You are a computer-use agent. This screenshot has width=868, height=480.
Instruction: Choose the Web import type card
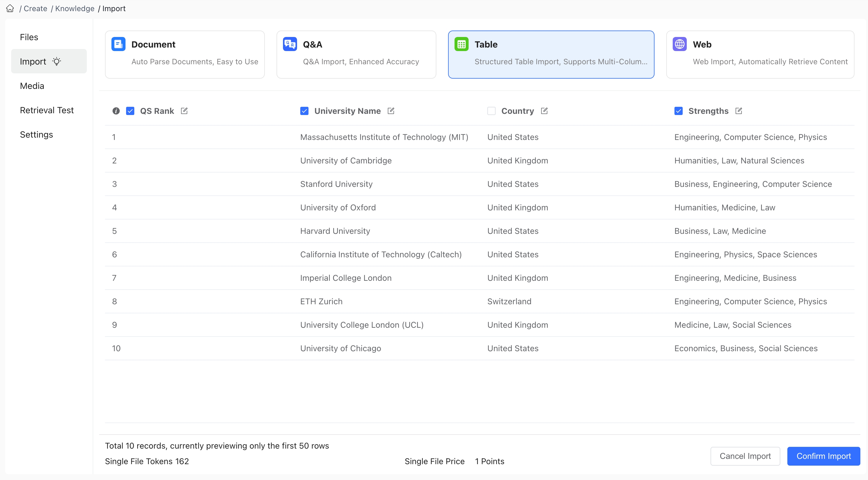(x=760, y=55)
